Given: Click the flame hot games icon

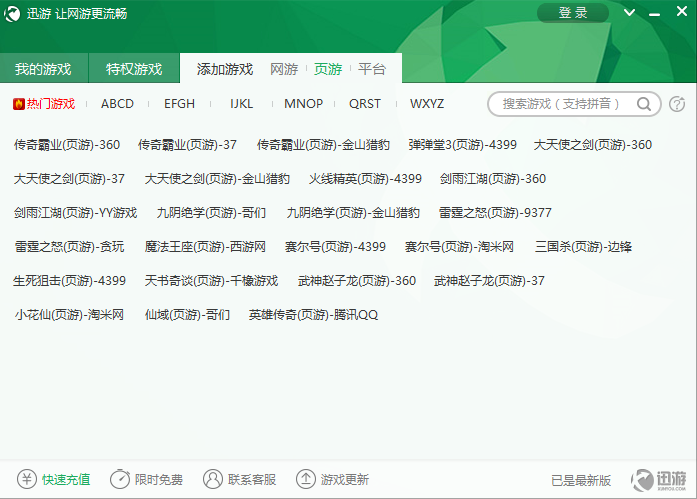Looking at the screenshot, I should (19, 104).
